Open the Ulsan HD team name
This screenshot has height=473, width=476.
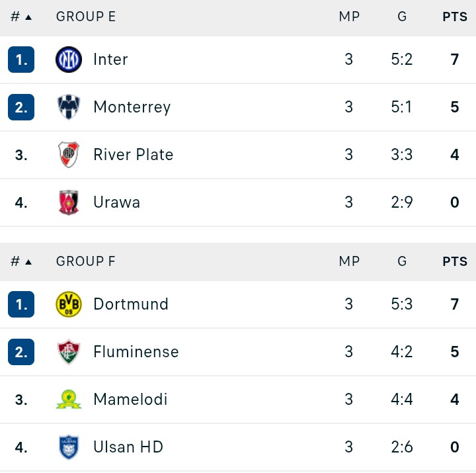coord(128,447)
